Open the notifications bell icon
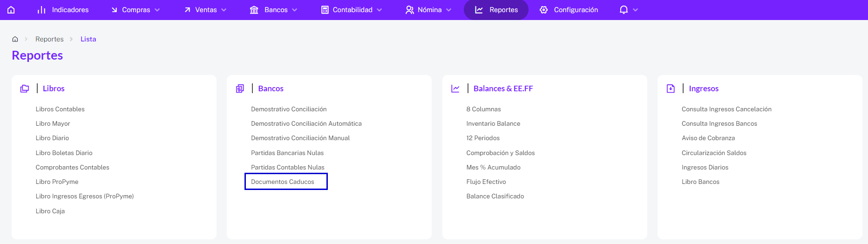The width and height of the screenshot is (868, 244). (624, 10)
